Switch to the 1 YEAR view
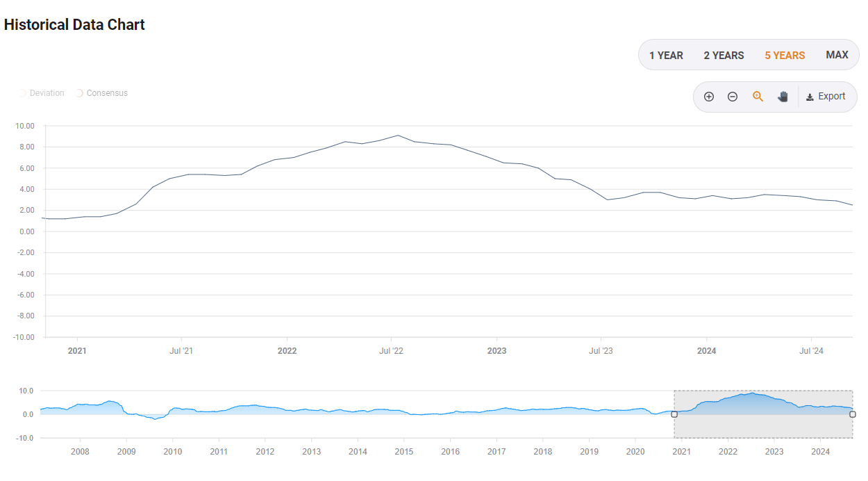Viewport: 868px width, 481px height. [666, 55]
